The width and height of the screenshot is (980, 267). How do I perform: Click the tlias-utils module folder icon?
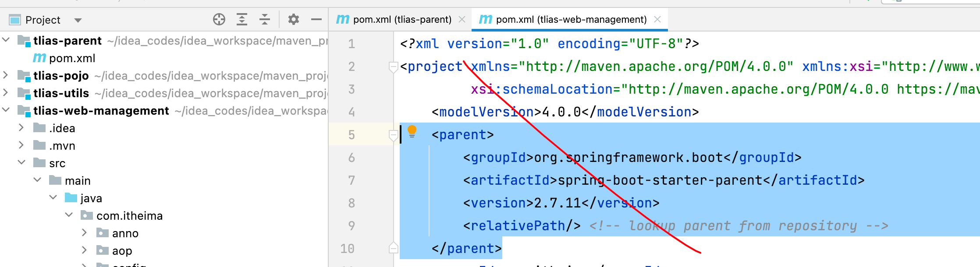pyautogui.click(x=24, y=93)
